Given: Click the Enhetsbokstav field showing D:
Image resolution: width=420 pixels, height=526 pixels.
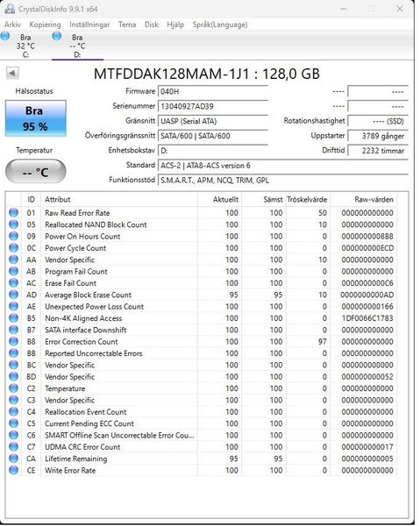Looking at the screenshot, I should [x=213, y=151].
